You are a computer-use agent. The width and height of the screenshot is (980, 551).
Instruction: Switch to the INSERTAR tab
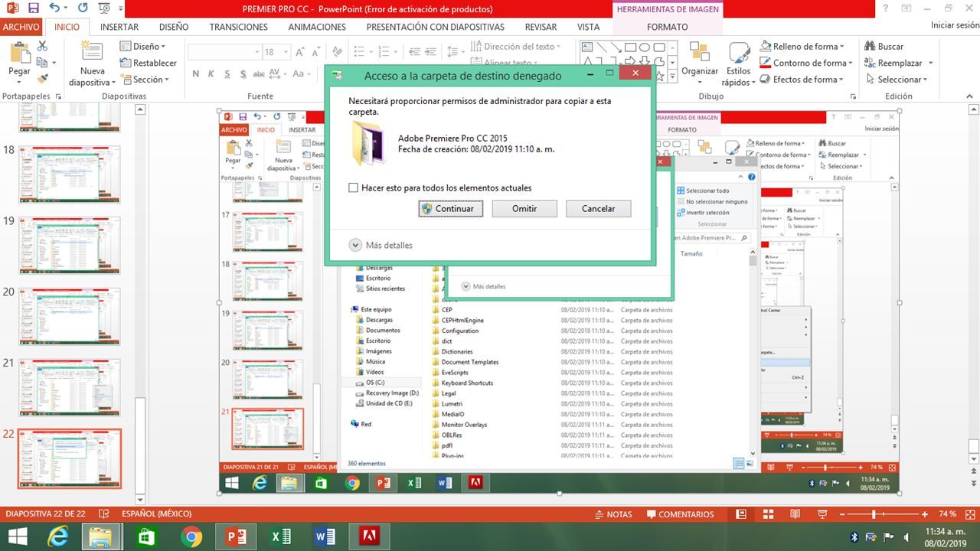tap(119, 27)
